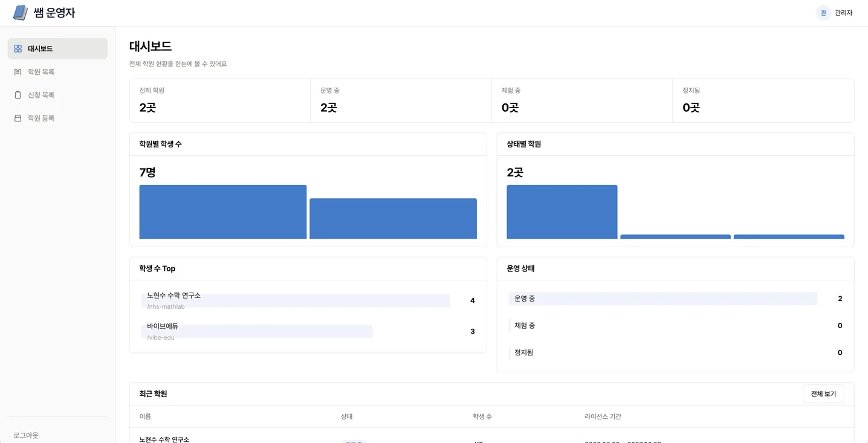Click the 노현수 수학 연구소 row in 학생 수 Top
The image size is (868, 443).
(308, 300)
